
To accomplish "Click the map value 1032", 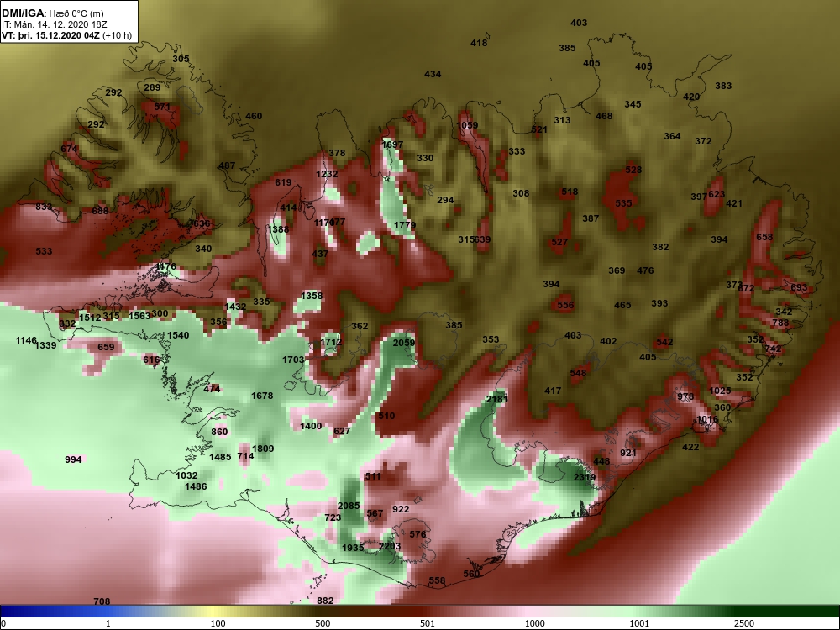I will click(186, 475).
